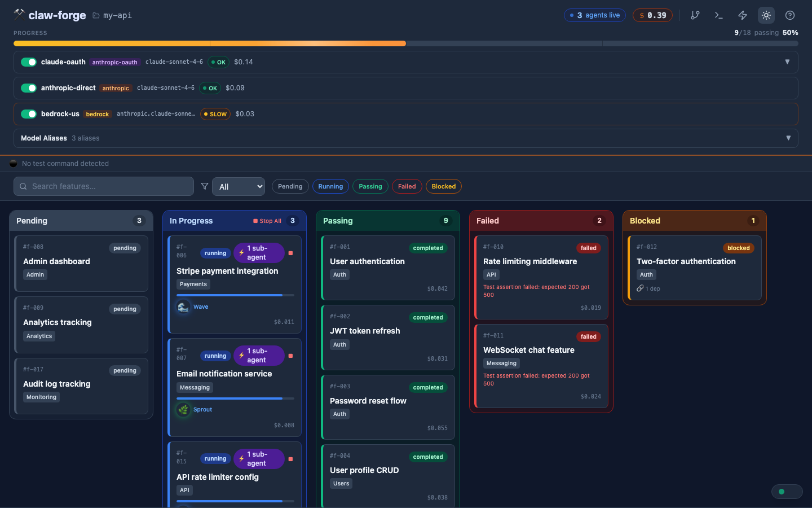Open the terminal prompt icon in header

click(719, 15)
